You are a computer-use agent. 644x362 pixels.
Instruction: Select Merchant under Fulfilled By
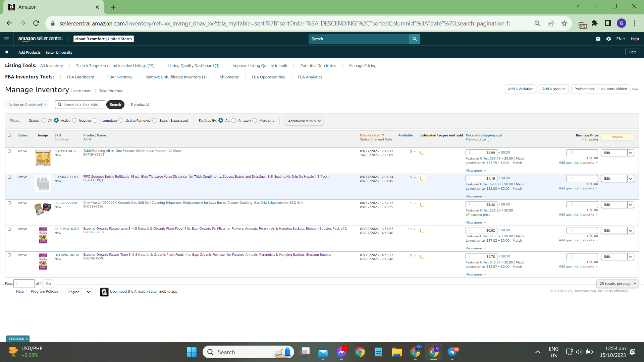tap(255, 121)
